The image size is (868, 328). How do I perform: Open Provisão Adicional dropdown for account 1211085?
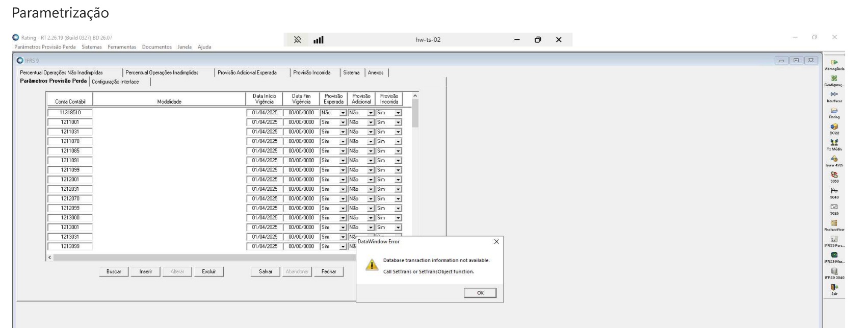click(x=371, y=151)
